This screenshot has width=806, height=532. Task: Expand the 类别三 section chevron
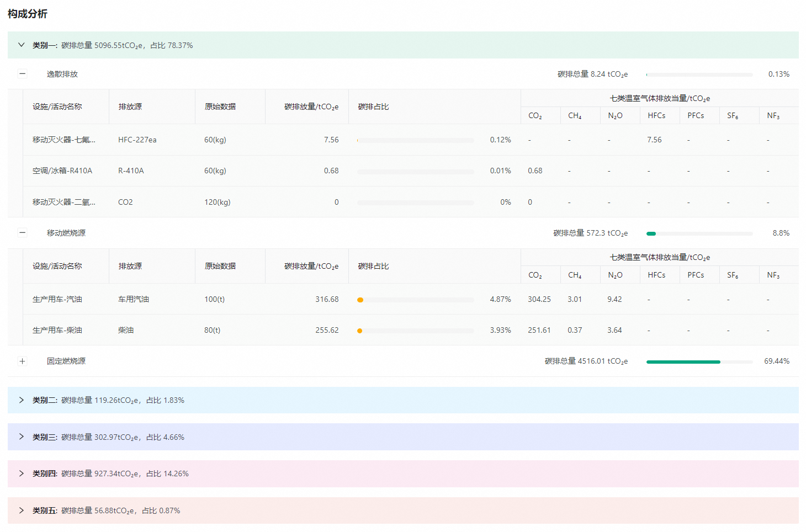point(22,437)
